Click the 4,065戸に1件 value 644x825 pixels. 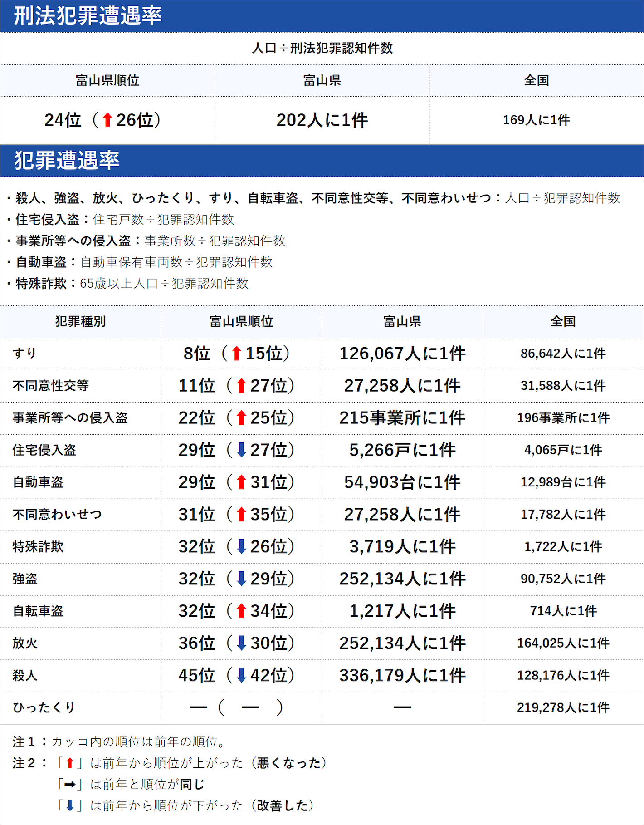click(x=563, y=450)
